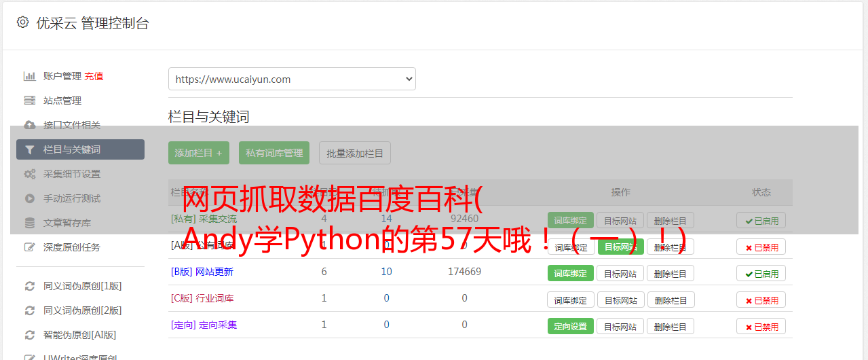Toggle 已禁用 status for 定向采集 row

(761, 326)
